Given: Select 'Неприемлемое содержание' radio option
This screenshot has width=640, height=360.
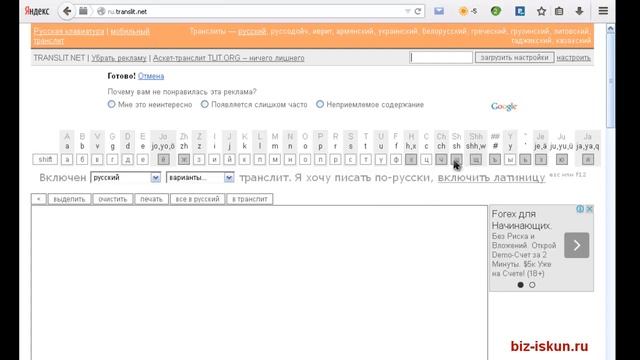Looking at the screenshot, I should coord(320,104).
